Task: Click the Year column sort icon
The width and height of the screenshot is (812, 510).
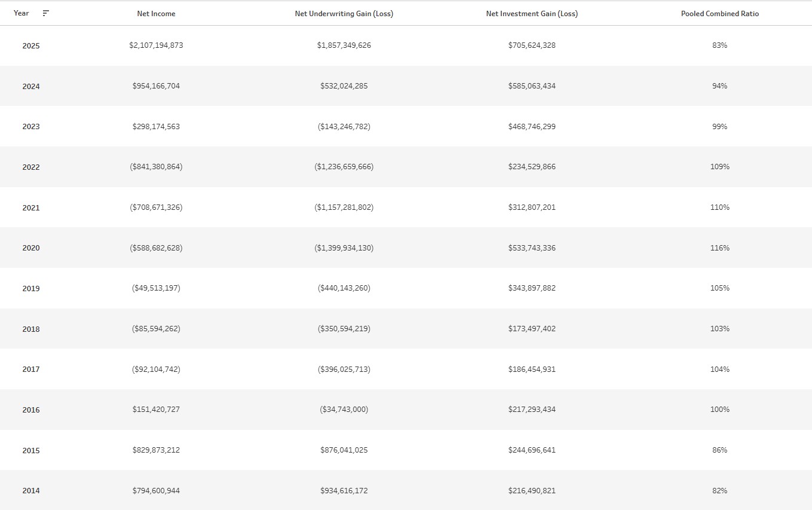Action: (46, 13)
